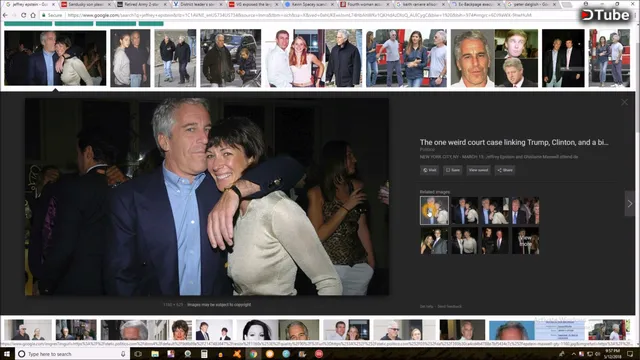
Task: Click the 'Images may be subject to copyright' notice
Action: (x=219, y=304)
